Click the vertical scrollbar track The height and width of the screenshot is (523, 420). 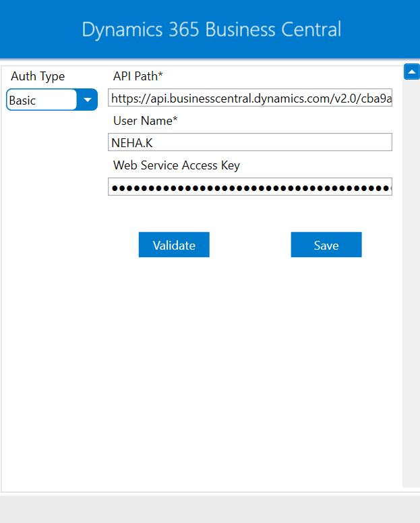[x=411, y=283]
